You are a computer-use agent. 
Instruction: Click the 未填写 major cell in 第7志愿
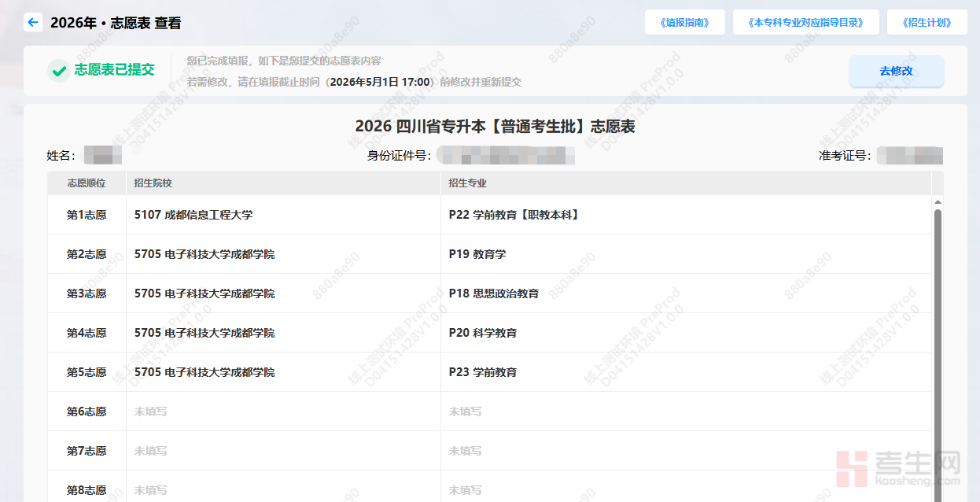[x=465, y=451]
